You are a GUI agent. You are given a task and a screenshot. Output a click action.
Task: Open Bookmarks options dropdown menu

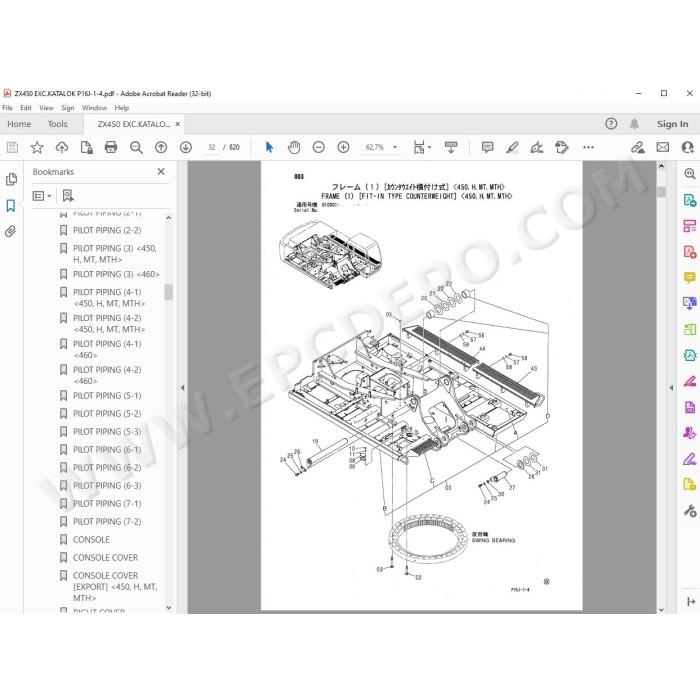[x=42, y=196]
